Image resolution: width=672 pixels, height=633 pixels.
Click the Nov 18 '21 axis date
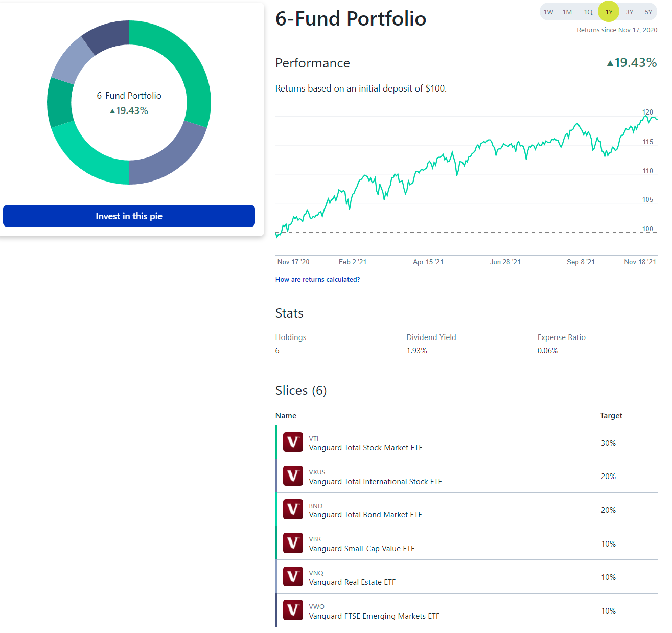(640, 262)
